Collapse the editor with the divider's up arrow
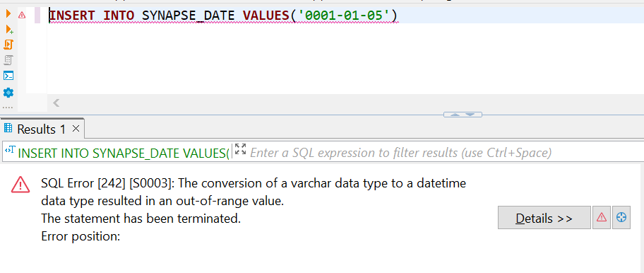644x273 pixels. pyautogui.click(x=455, y=115)
